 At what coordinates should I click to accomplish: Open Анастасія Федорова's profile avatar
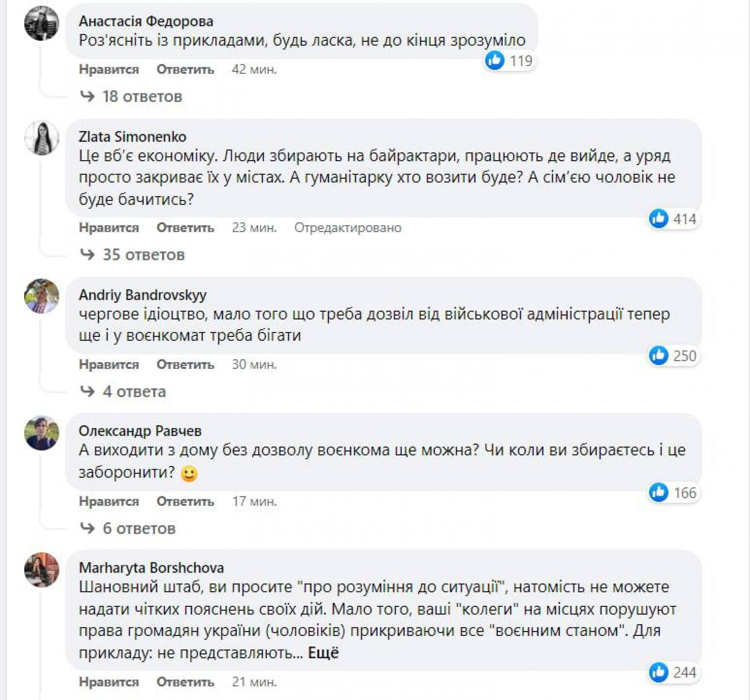[x=41, y=23]
